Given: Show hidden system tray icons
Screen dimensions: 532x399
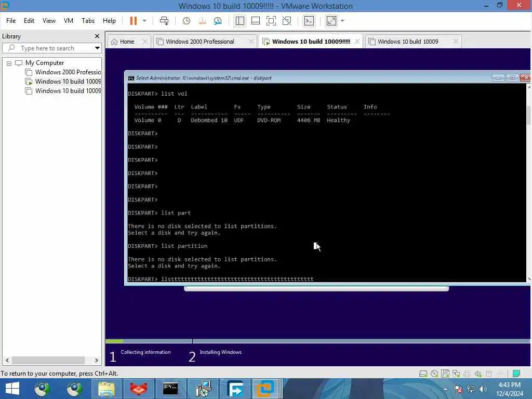Looking at the screenshot, I should point(445,389).
